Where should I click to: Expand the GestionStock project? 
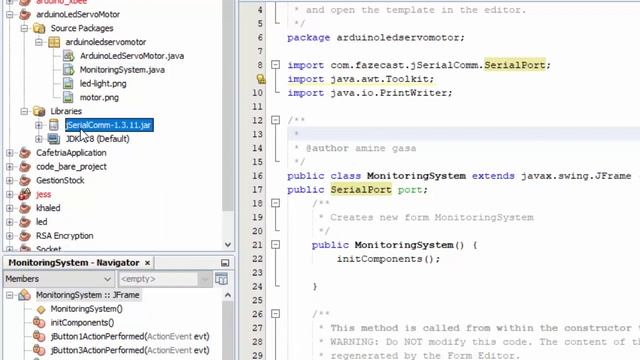pyautogui.click(x=9, y=180)
